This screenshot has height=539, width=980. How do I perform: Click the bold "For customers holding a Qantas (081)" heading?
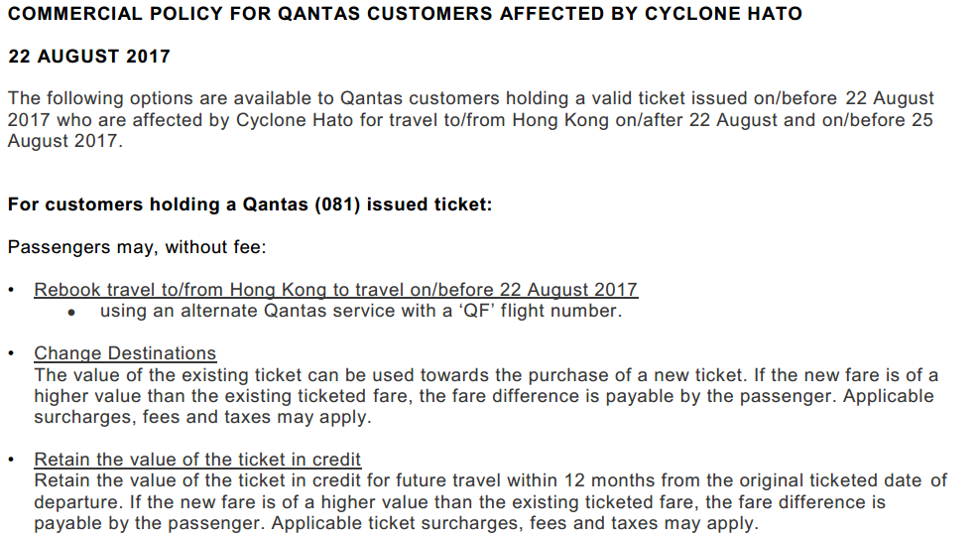[250, 204]
